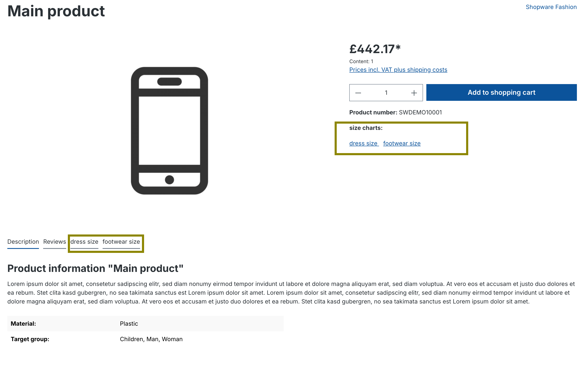Add the product to shopping cart

tap(501, 92)
